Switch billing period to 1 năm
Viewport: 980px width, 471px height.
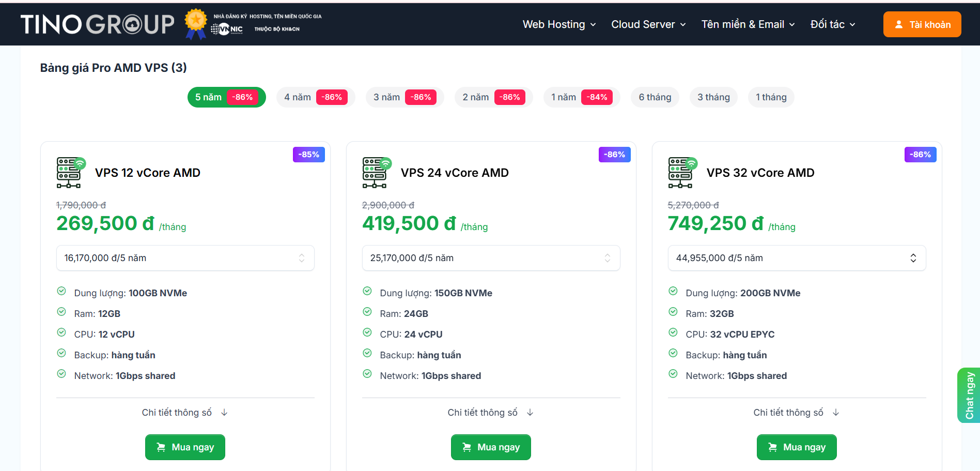click(581, 97)
